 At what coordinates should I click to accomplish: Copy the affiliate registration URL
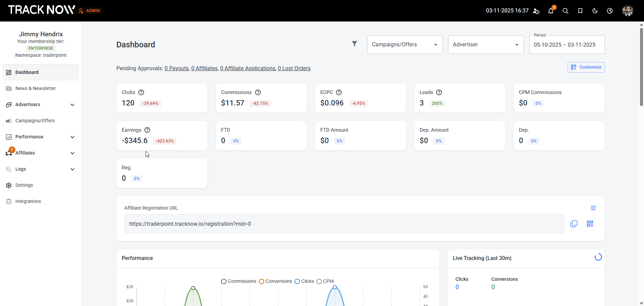(574, 224)
